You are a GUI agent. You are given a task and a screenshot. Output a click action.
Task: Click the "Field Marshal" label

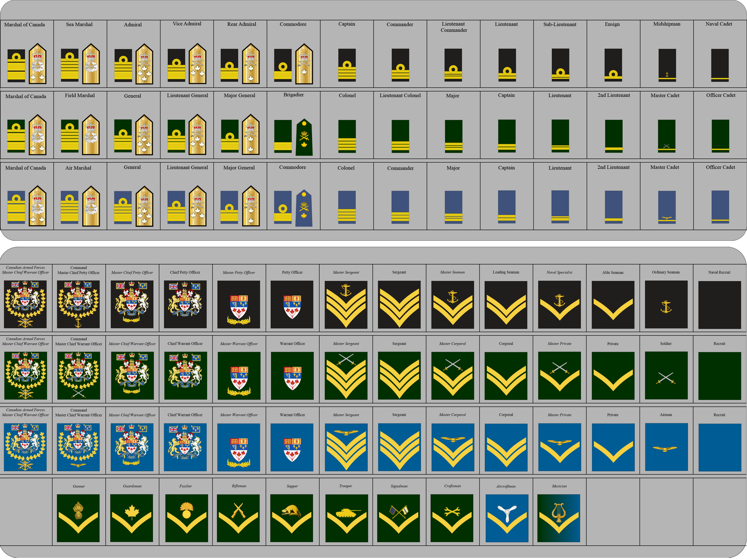80,95
